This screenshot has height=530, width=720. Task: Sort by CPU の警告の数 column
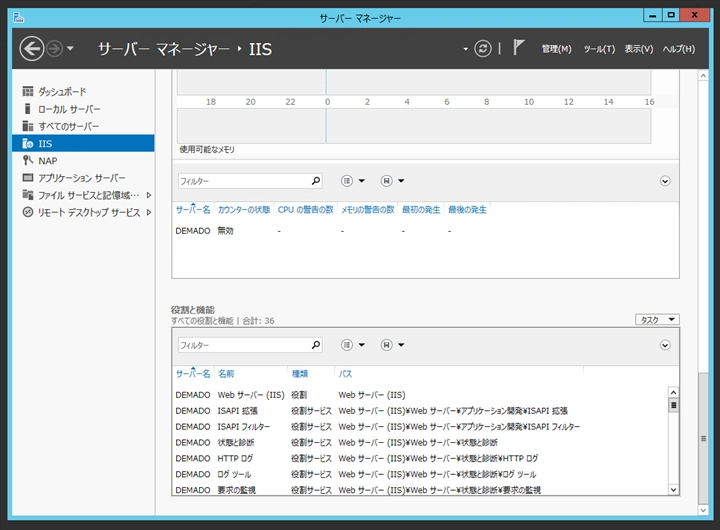coord(305,210)
